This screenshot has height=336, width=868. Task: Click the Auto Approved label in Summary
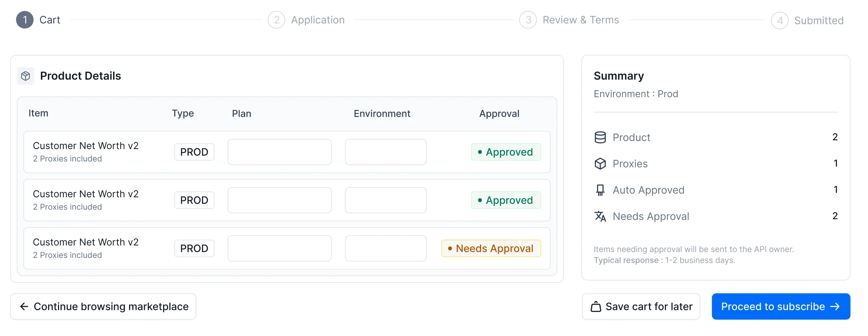[x=648, y=190]
